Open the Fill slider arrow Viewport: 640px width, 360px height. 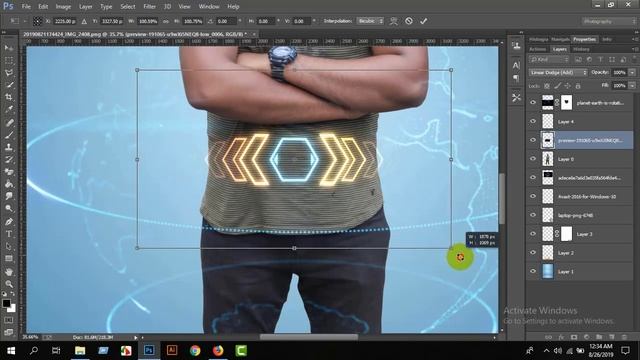click(x=632, y=85)
